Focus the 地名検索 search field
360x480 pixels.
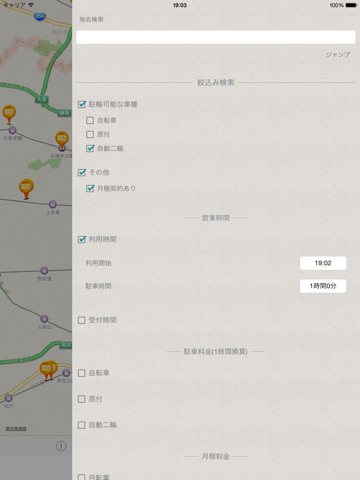pyautogui.click(x=216, y=37)
